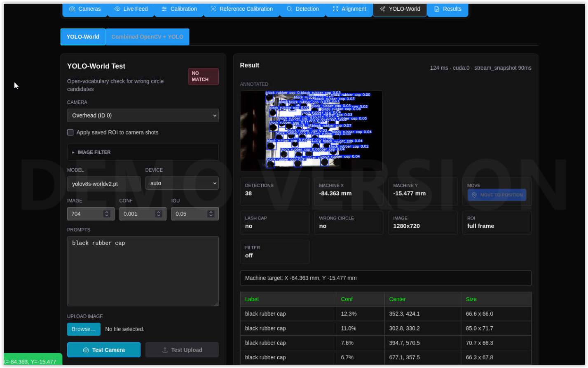
Task: Select the Detection tab
Action: point(303,9)
